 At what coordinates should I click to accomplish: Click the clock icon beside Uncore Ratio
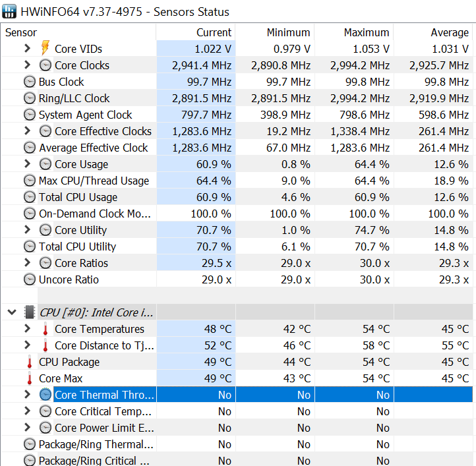30,279
